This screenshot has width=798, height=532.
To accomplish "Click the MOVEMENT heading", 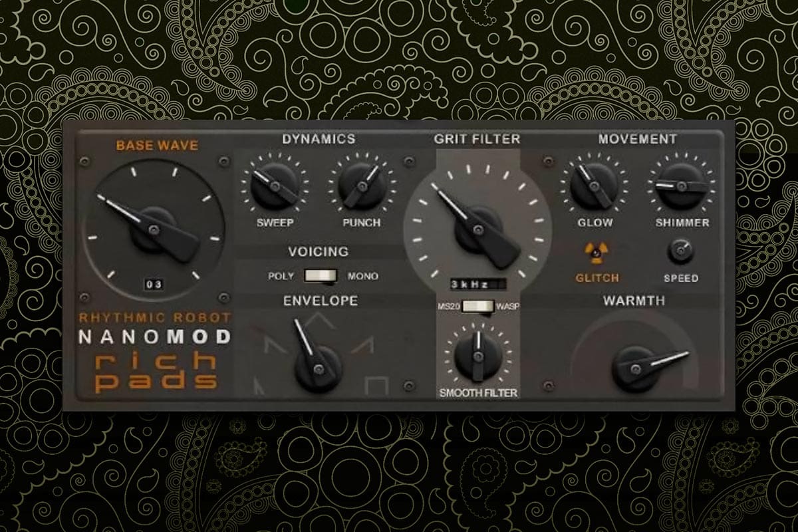I will tap(637, 139).
